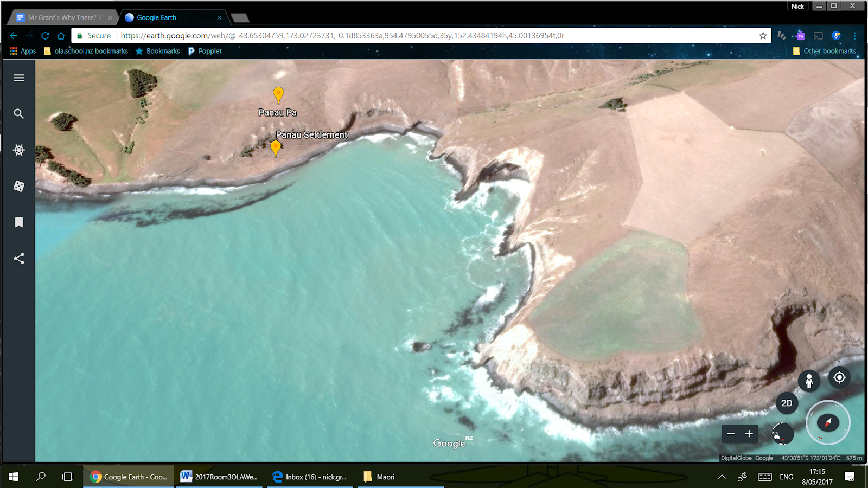
Task: Open the Google Earth search tool
Action: point(18,114)
